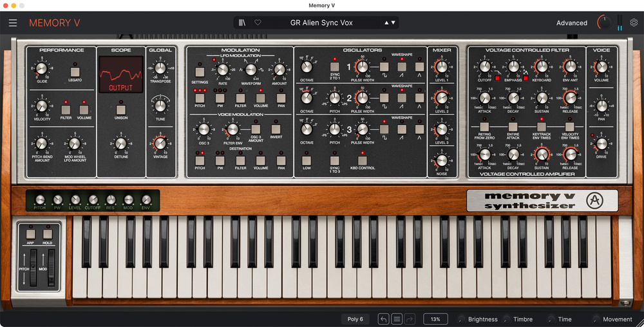Toggle Velocity Env Times button

(570, 126)
